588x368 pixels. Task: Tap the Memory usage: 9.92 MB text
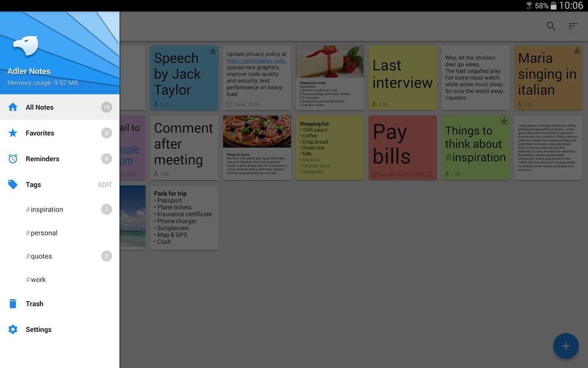[43, 83]
